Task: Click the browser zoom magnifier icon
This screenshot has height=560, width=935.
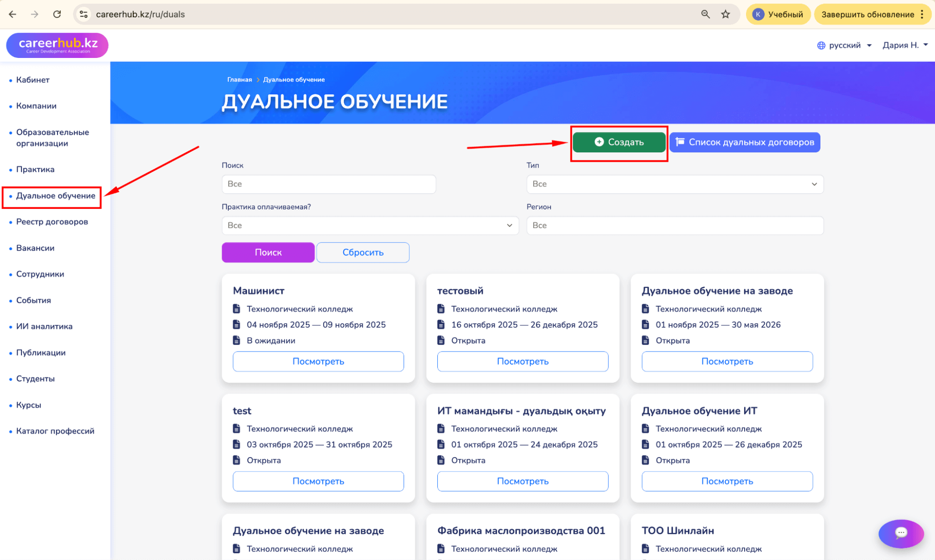Action: 705,14
